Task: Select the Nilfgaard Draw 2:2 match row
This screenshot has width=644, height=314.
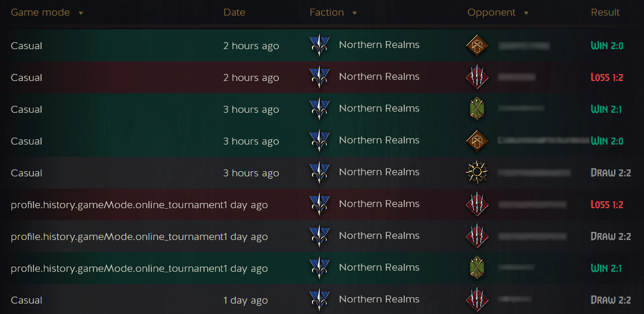Action: (x=322, y=172)
